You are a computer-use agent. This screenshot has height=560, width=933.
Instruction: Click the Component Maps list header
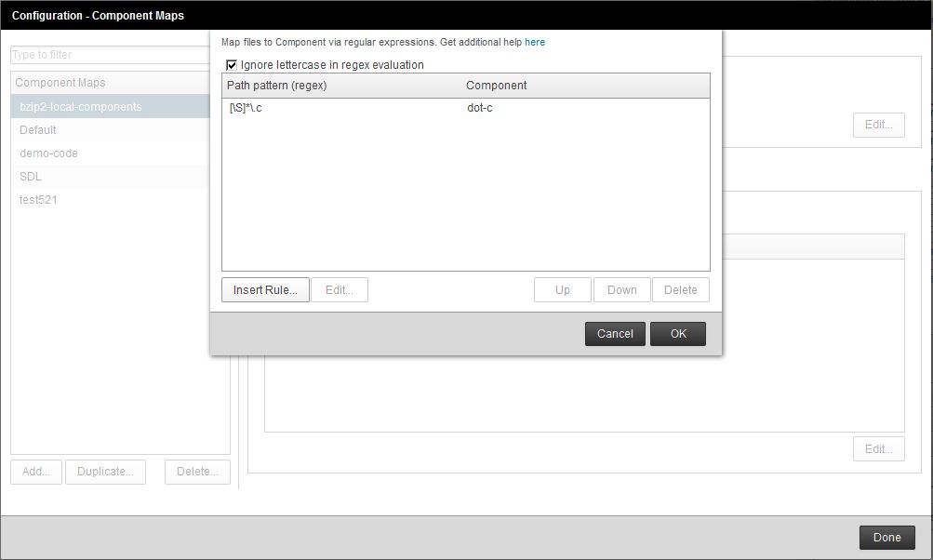coord(110,83)
